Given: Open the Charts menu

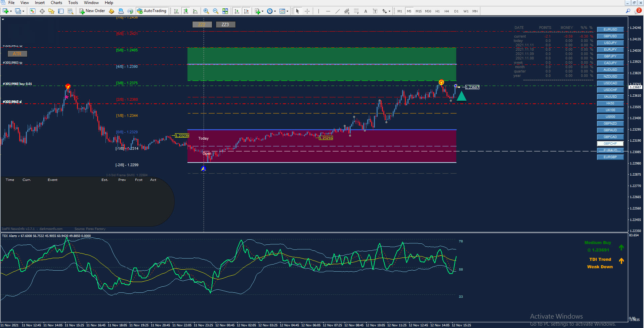Looking at the screenshot, I should point(56,3).
